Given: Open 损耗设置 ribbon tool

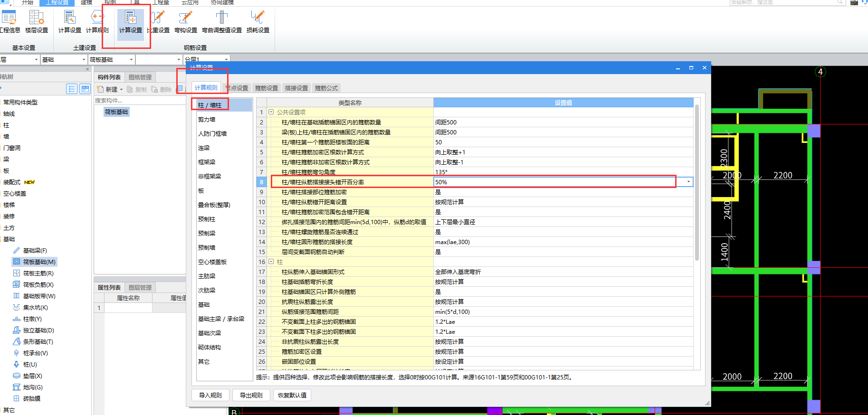Looking at the screenshot, I should (x=258, y=22).
